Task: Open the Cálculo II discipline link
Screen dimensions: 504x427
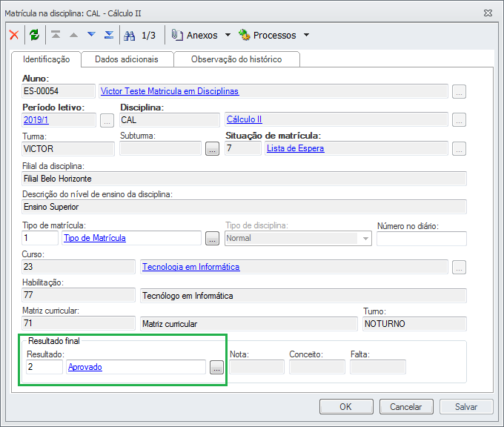Action: (x=245, y=119)
